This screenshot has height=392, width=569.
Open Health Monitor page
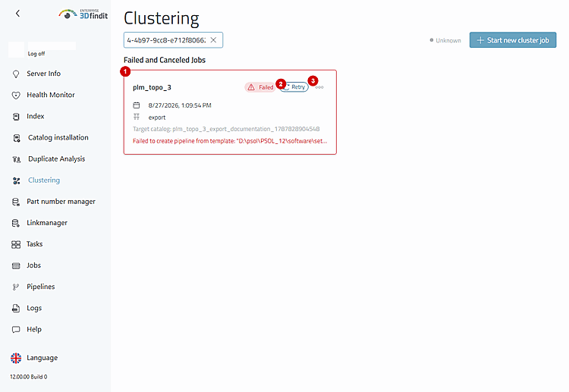click(x=51, y=95)
